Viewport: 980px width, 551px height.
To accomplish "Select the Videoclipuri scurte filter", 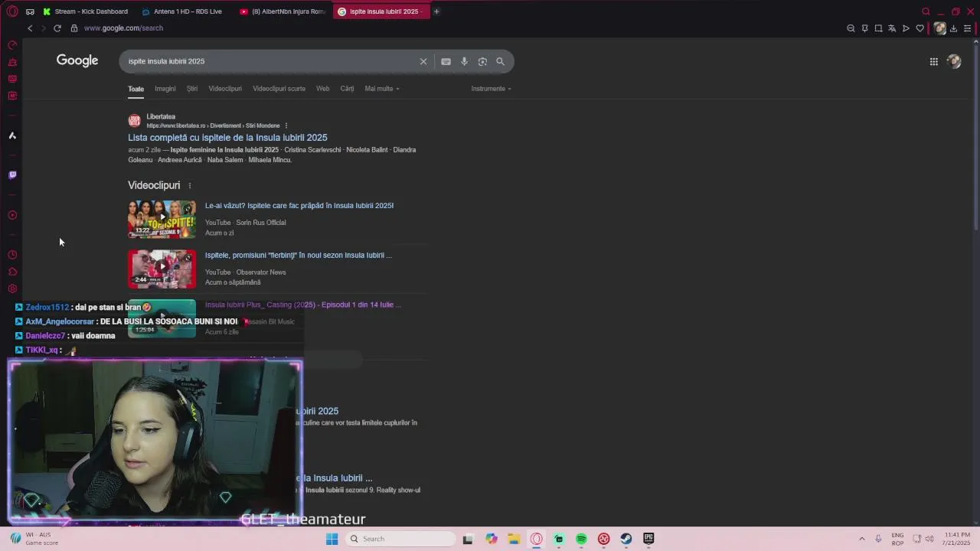I will 279,89.
